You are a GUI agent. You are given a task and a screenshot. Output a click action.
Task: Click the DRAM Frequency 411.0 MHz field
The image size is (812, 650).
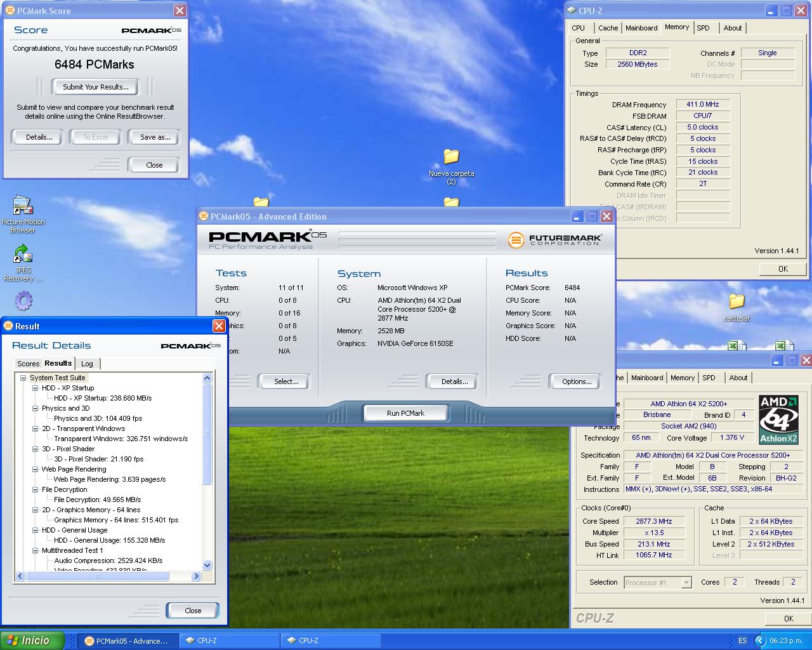click(703, 105)
